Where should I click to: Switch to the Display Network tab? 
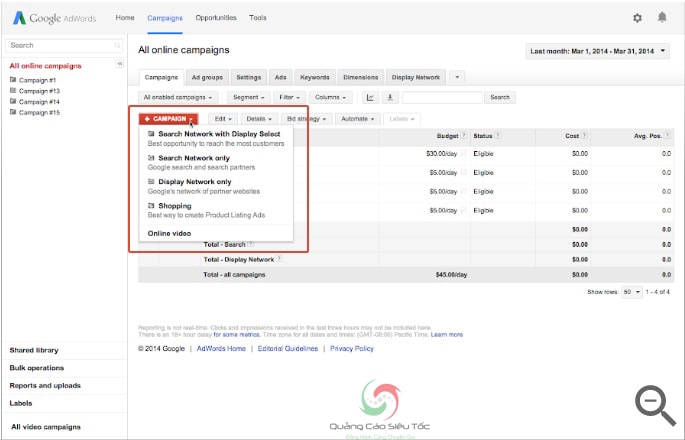(415, 77)
